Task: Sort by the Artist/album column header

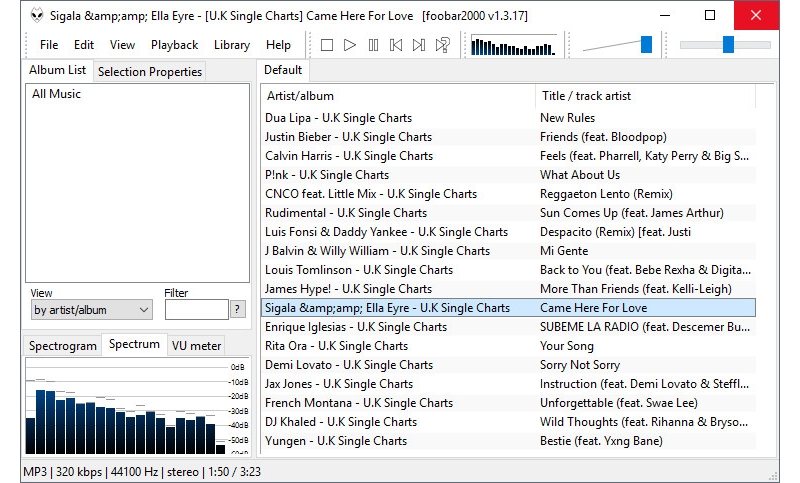Action: tap(398, 96)
